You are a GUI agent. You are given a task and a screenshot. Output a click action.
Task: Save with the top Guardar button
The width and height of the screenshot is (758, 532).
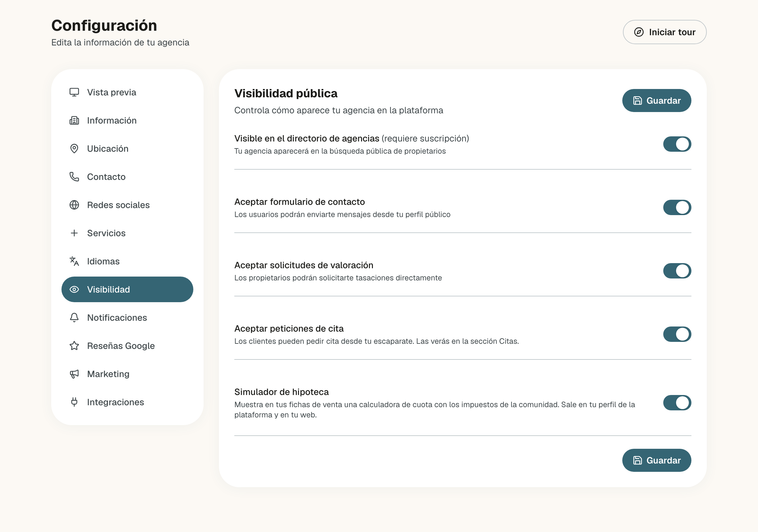tap(656, 101)
